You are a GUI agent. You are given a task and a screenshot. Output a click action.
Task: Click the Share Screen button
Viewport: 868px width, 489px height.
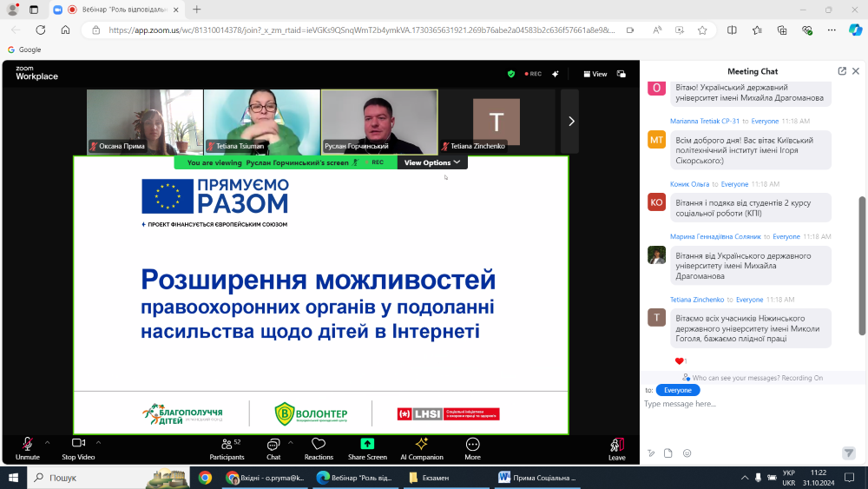point(367,448)
